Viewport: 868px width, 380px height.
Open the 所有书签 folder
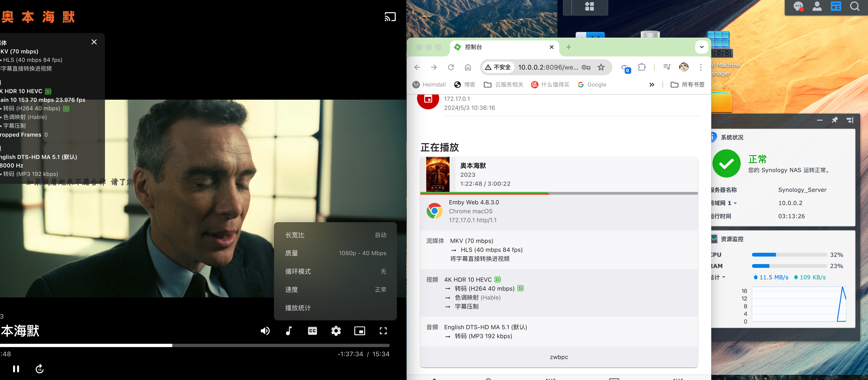click(687, 85)
